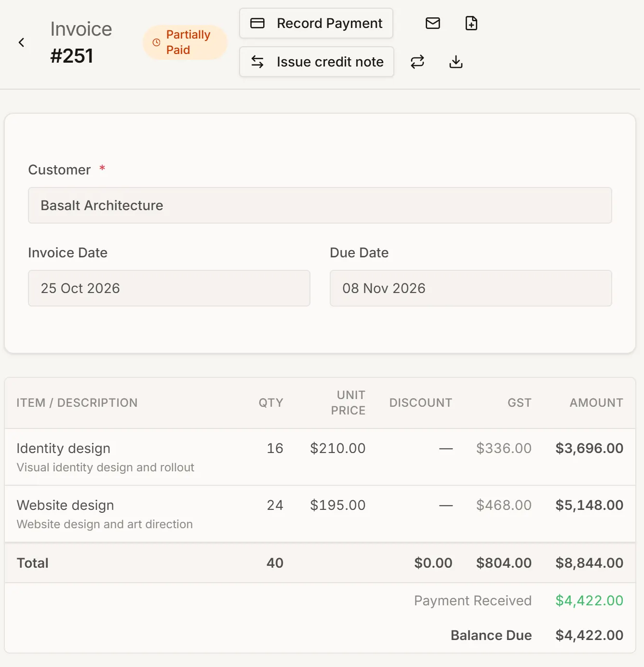Click the email envelope icon
The width and height of the screenshot is (644, 667).
click(433, 23)
